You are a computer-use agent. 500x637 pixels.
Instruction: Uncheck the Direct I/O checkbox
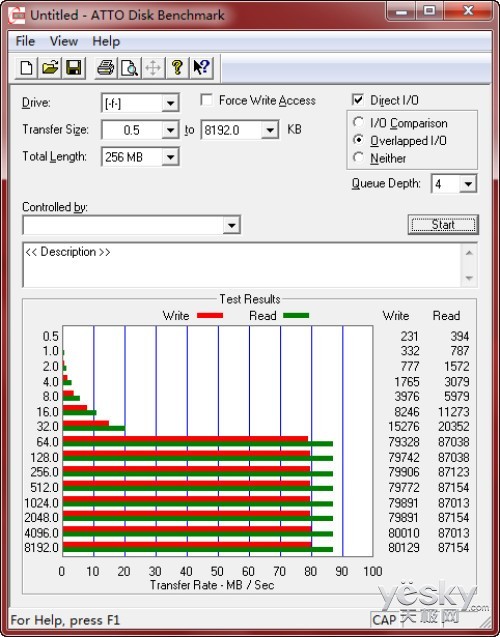click(x=358, y=100)
